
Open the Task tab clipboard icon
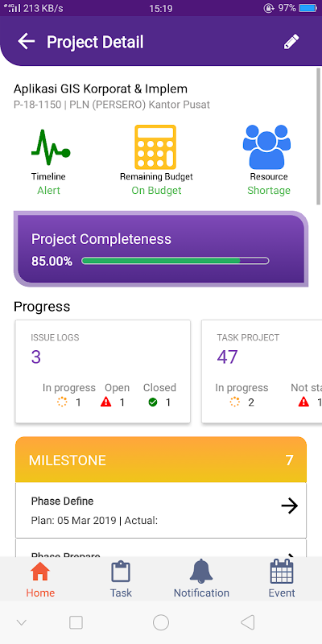[x=121, y=572]
